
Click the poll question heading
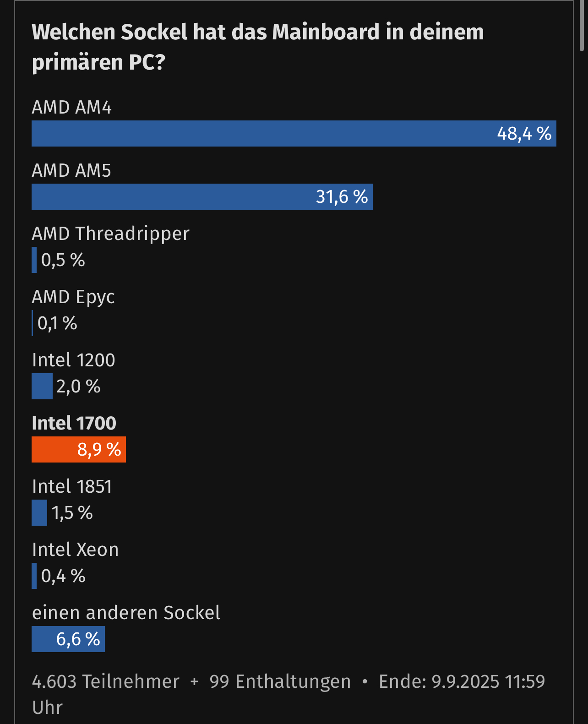[258, 47]
